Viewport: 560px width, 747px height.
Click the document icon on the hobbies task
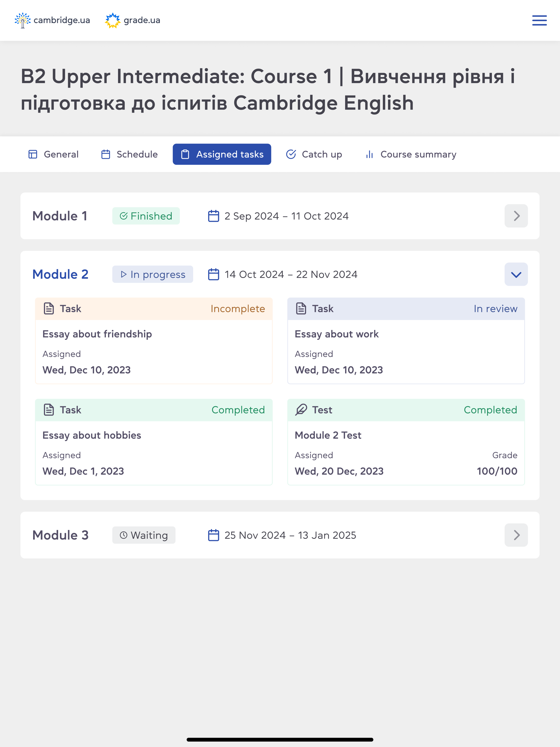pyautogui.click(x=49, y=410)
